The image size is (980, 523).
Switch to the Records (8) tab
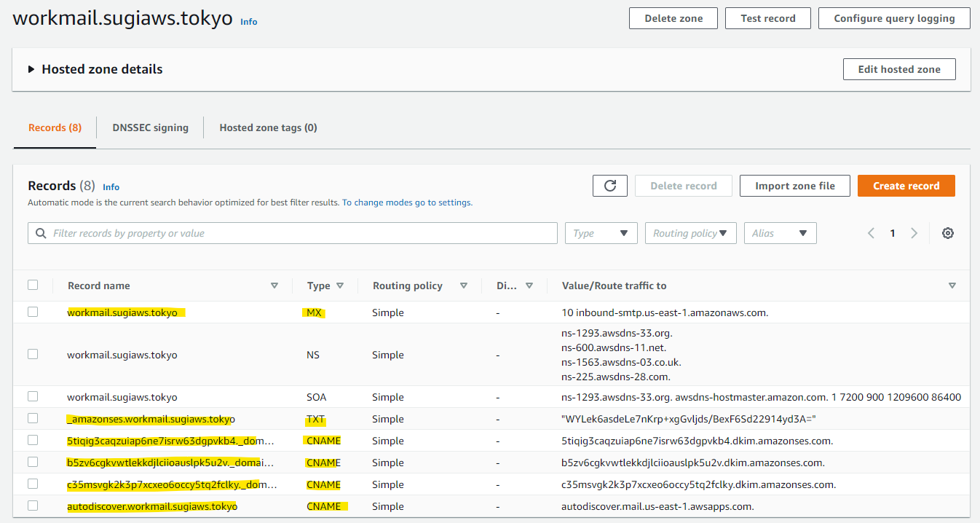point(55,127)
